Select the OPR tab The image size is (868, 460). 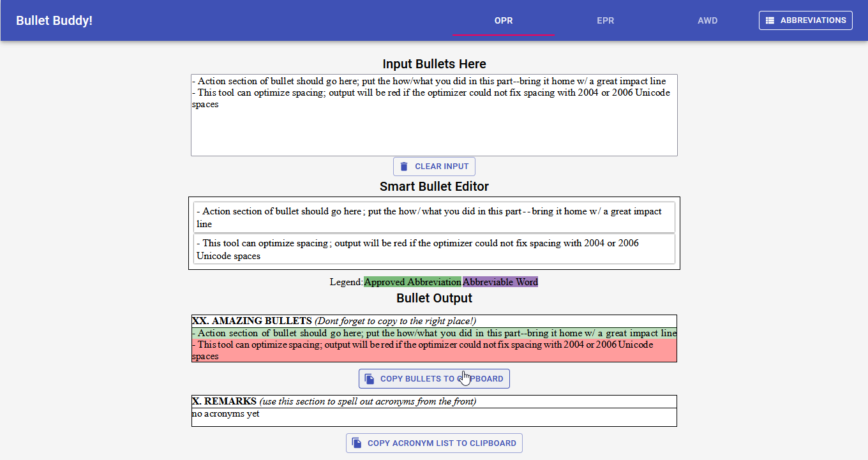504,20
